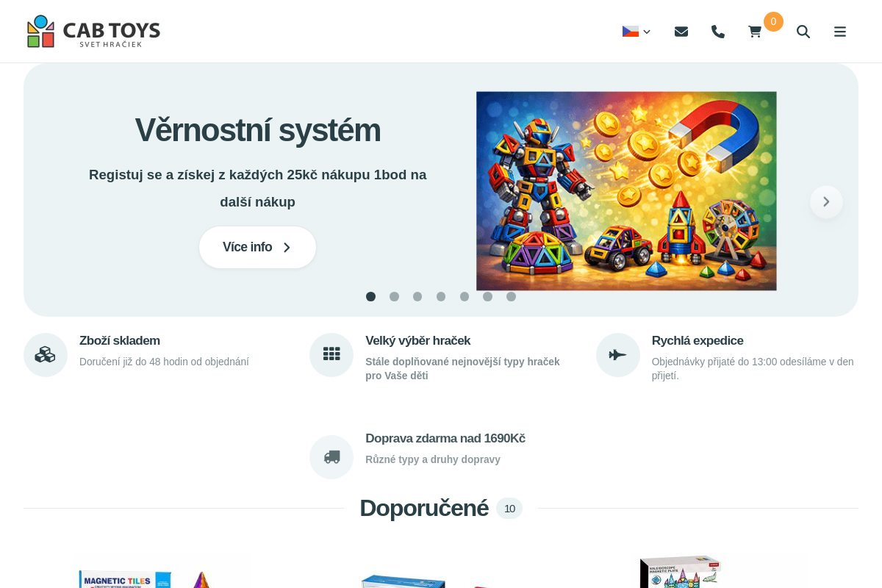Click the Doprava zdarma truck icon
The height and width of the screenshot is (588, 882).
point(331,456)
